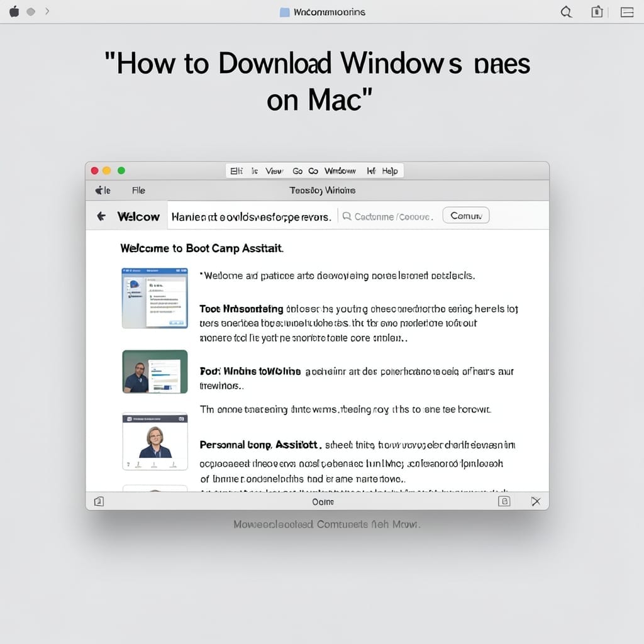The image size is (644, 644).
Task: Click the 'lc' menu item beside Edit
Action: pos(255,171)
